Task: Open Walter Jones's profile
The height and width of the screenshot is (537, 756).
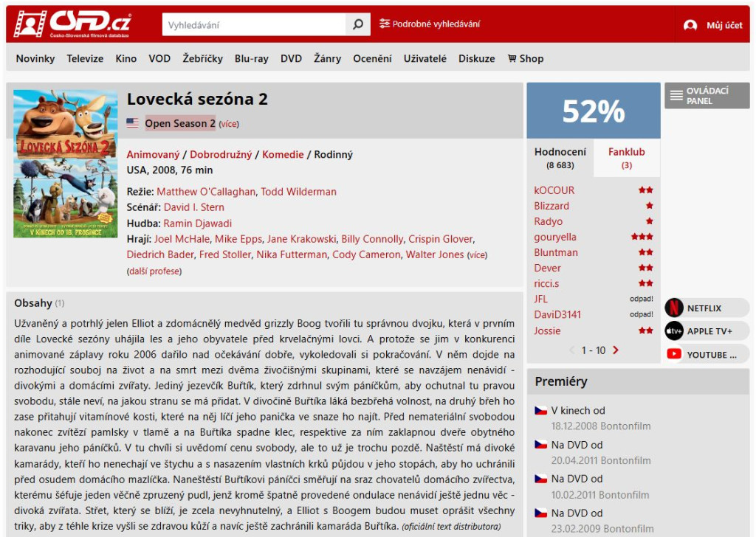Action: pyautogui.click(x=434, y=254)
